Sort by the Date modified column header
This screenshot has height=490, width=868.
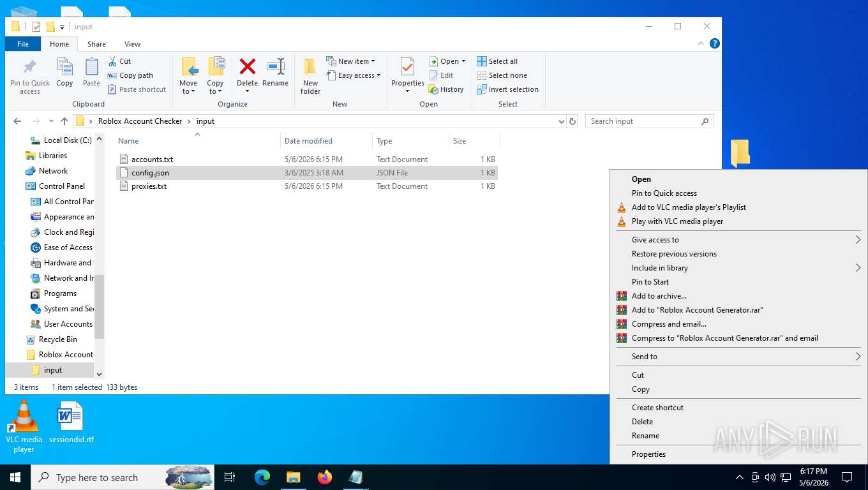pos(326,141)
